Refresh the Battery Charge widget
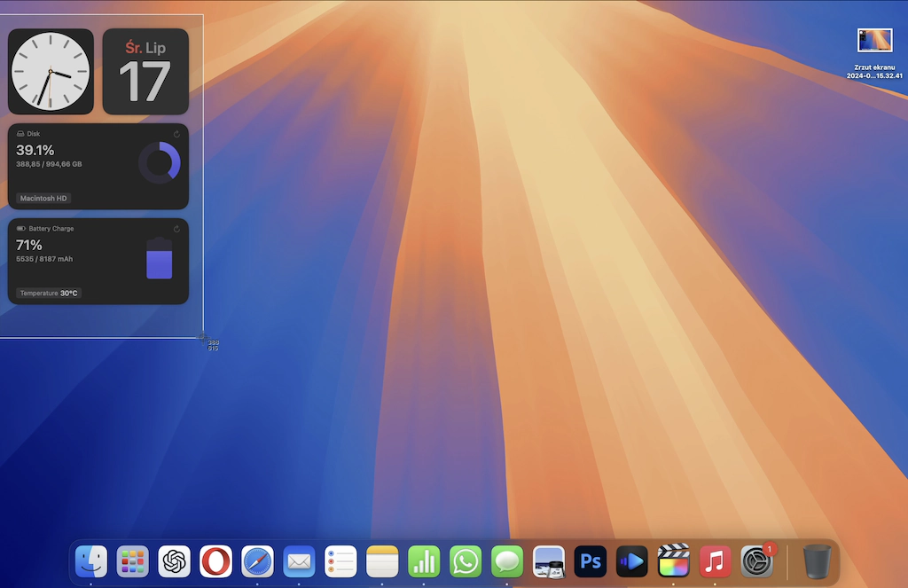 pos(176,229)
